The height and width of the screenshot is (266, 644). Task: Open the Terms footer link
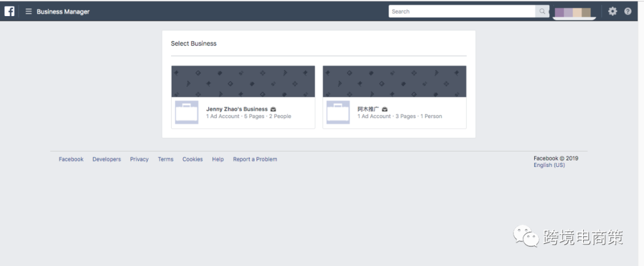(166, 159)
